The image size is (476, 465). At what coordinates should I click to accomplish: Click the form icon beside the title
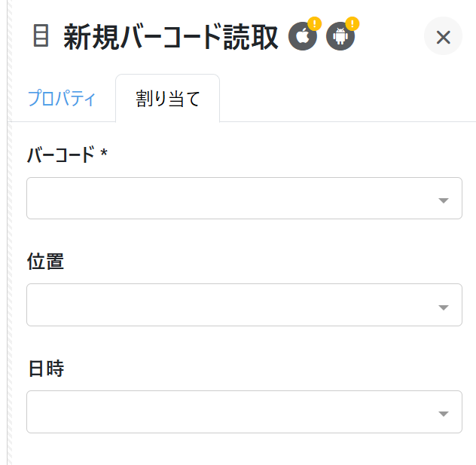(41, 36)
